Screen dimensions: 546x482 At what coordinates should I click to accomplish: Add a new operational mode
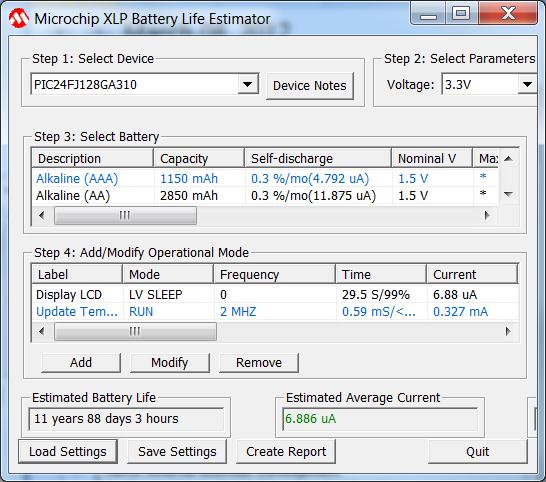tap(81, 363)
